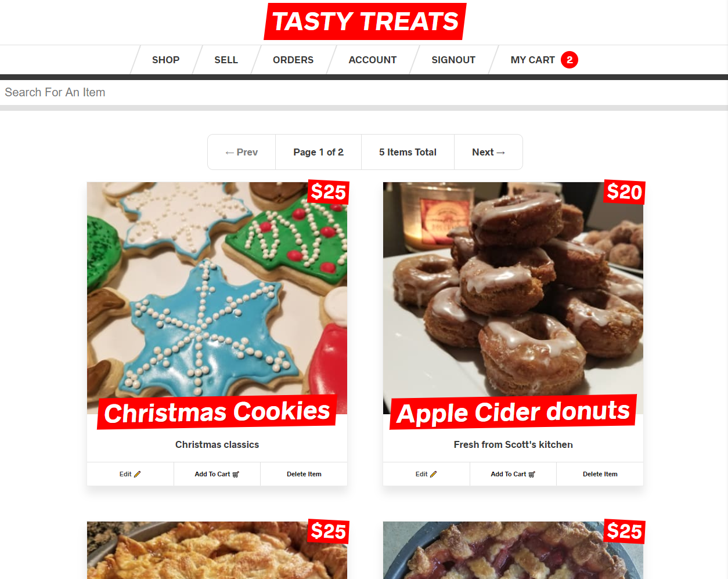Click SIGNOUT in the navigation bar

pos(453,60)
